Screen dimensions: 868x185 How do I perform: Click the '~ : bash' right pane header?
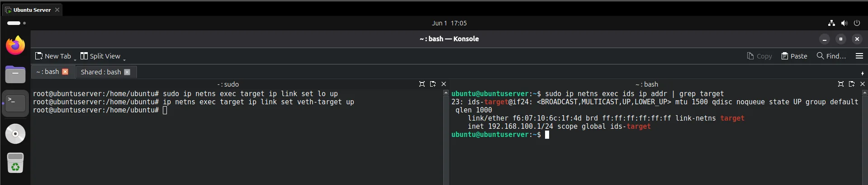tap(647, 84)
